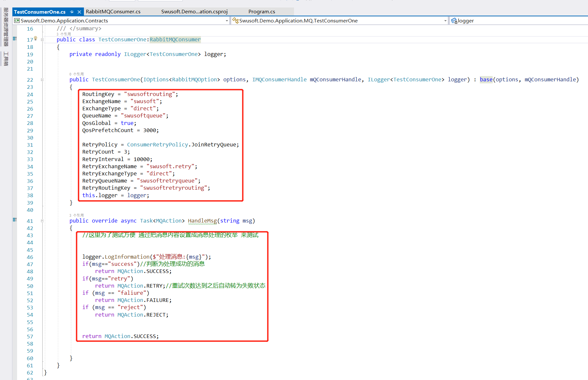Click LogInformation on line 46
Viewport: 588px width, 380px height.
tap(127, 257)
